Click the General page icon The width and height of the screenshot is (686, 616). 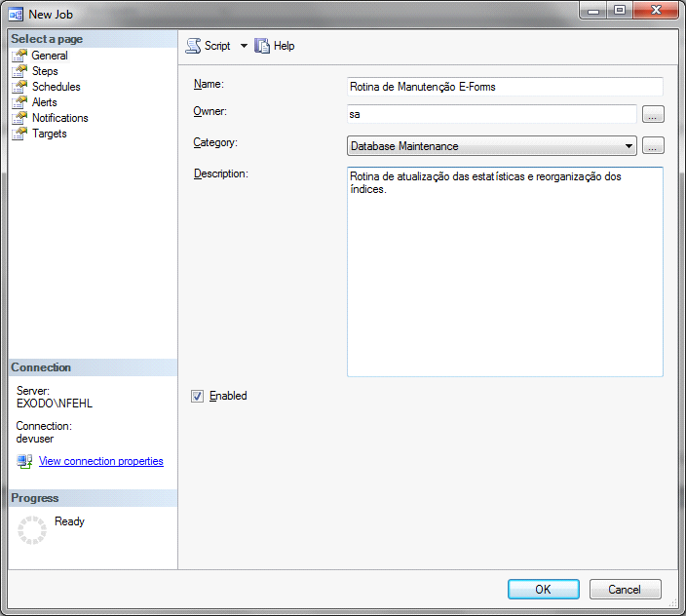pyautogui.click(x=19, y=56)
